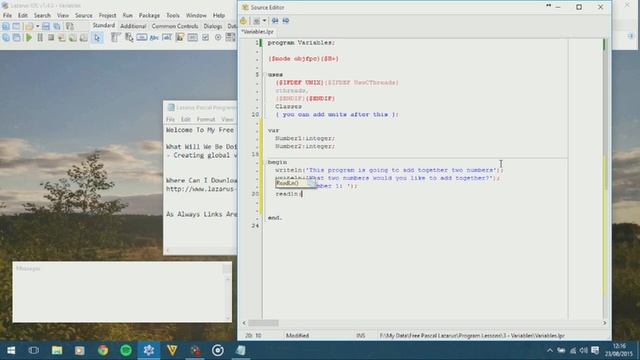Switch to the Common Controls palette tab
This screenshot has height=360, width=640.
point(175,26)
